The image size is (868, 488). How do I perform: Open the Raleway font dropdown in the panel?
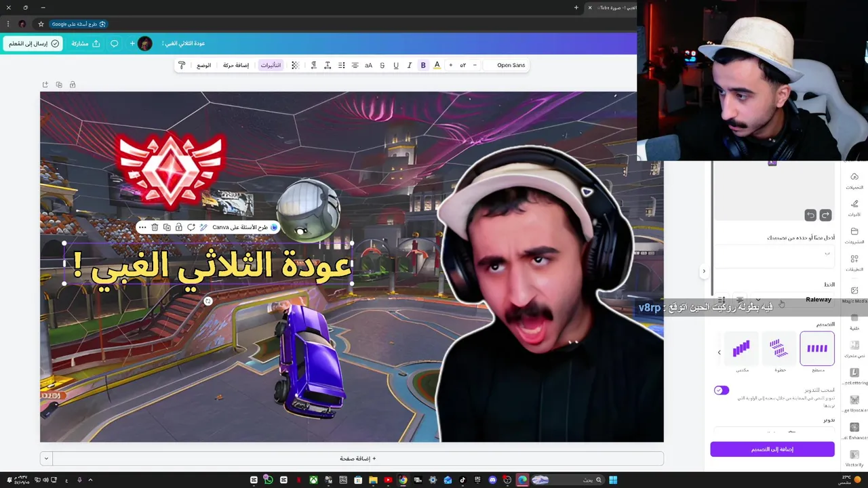(x=793, y=300)
